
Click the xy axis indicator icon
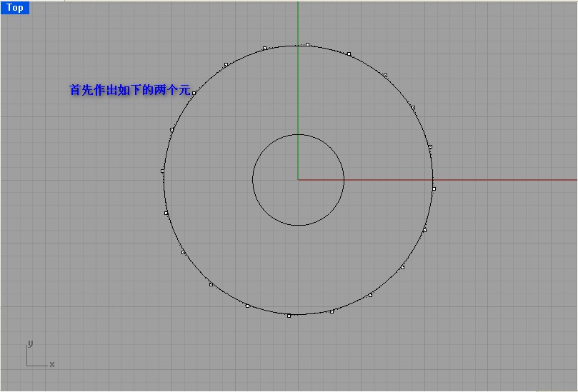coord(40,354)
